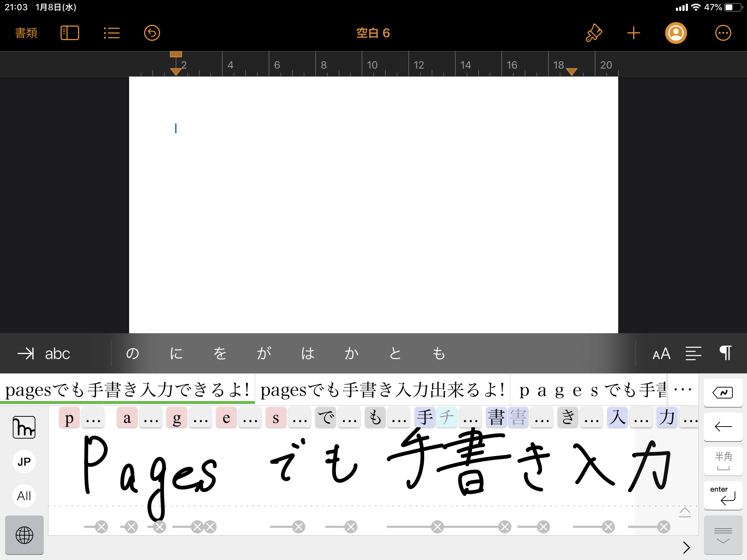The width and height of the screenshot is (747, 560).
Task: Hide the keyboard with the dismiss key
Action: (723, 535)
